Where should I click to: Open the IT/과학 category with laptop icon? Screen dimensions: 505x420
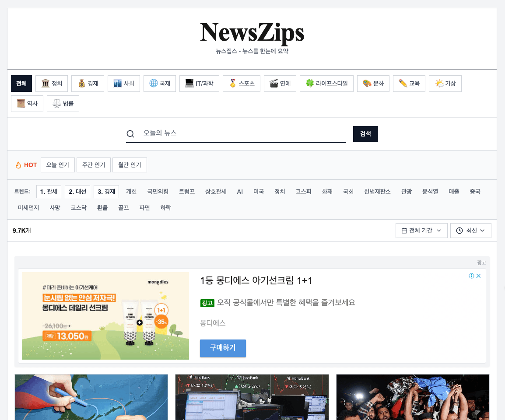tap(199, 84)
